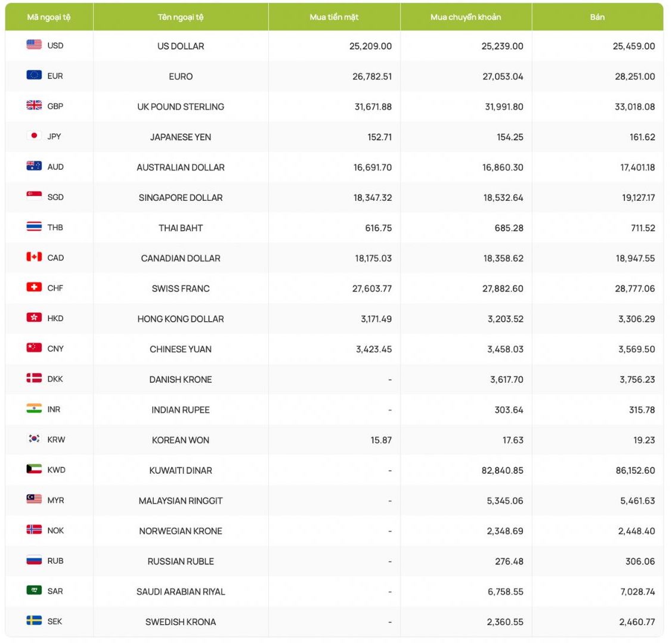Click the Thailand flag icon for THB
672x643 pixels.
[x=35, y=226]
